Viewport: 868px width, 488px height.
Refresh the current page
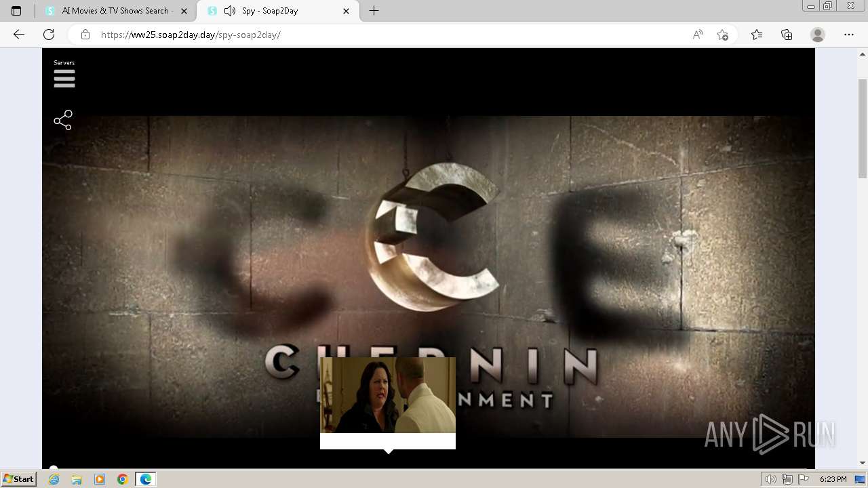(x=49, y=35)
